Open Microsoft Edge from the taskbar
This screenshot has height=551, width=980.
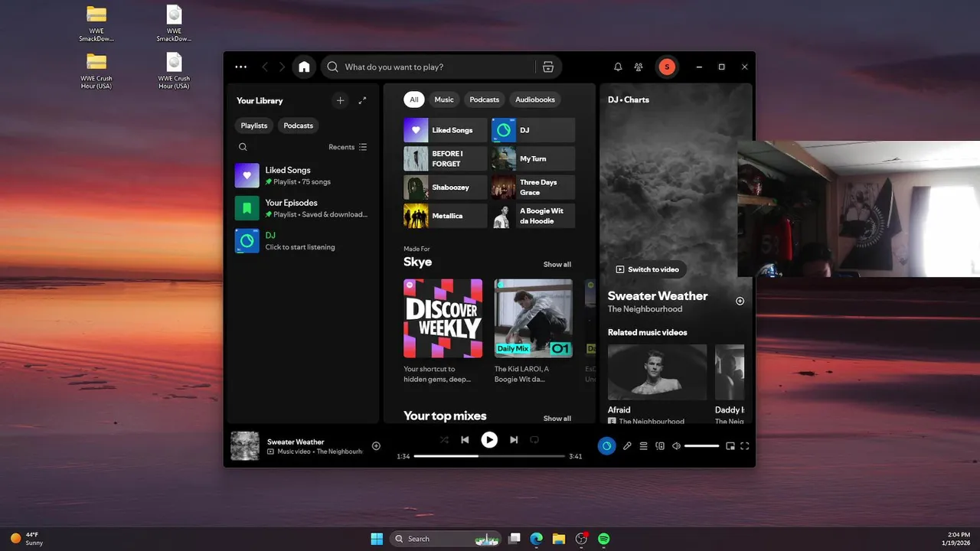click(537, 539)
